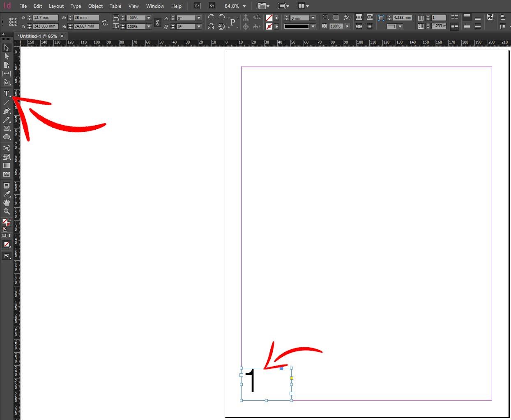Toggle formatting affects text T button
Screen dimensions: 511x420
(9, 236)
